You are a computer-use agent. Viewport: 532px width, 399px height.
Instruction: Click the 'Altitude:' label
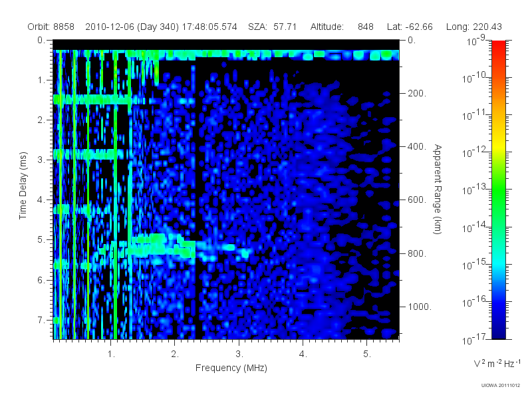point(327,27)
